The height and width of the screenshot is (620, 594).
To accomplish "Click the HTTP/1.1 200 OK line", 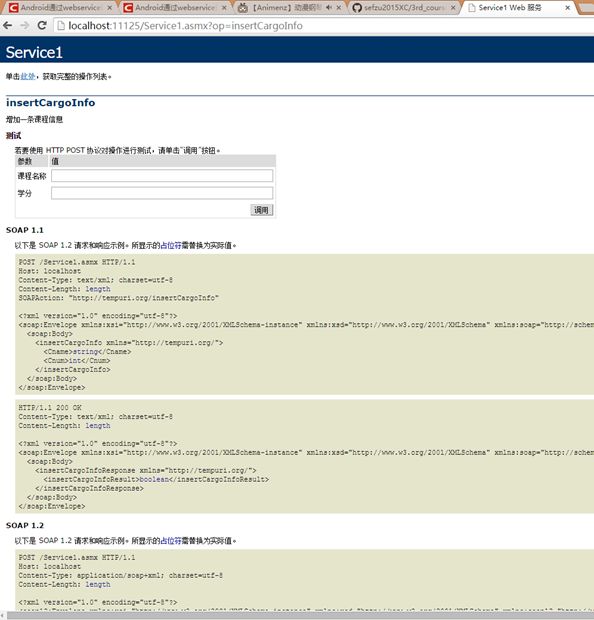I will (50, 408).
